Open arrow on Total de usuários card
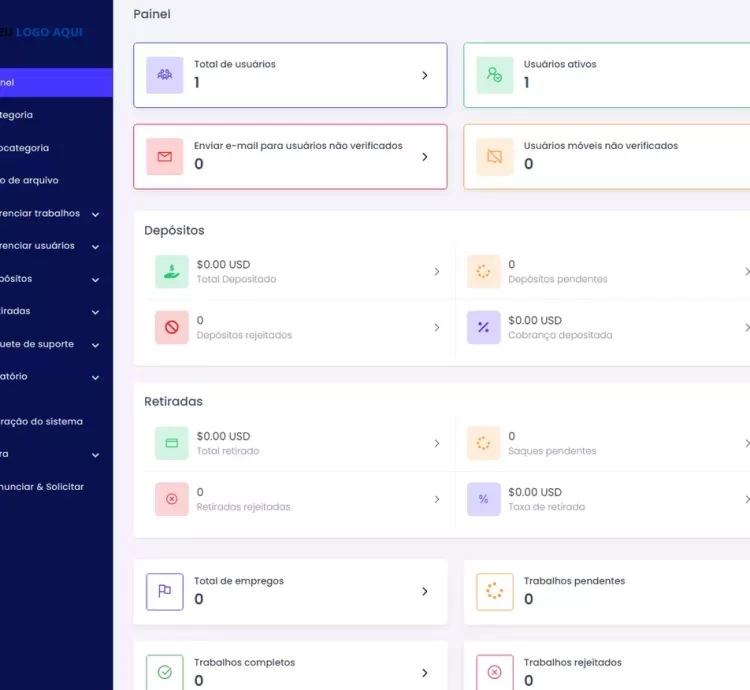Viewport: 750px width, 690px height. pyautogui.click(x=424, y=75)
